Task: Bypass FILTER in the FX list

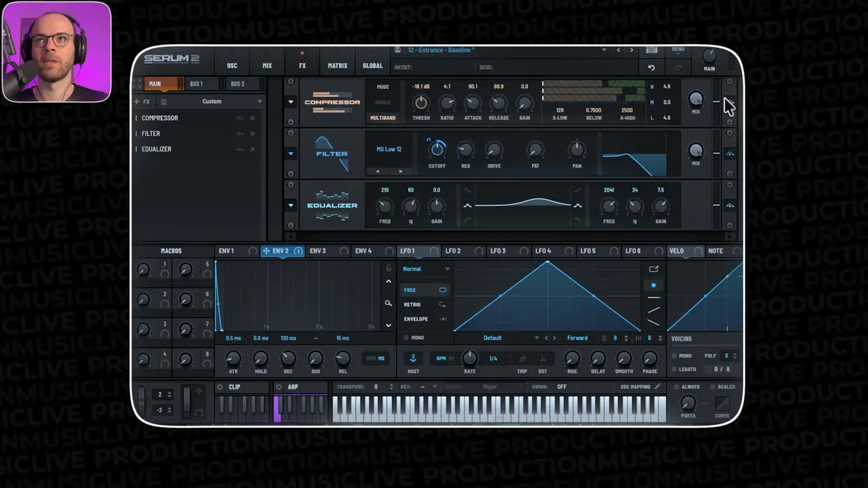Action: coord(239,134)
